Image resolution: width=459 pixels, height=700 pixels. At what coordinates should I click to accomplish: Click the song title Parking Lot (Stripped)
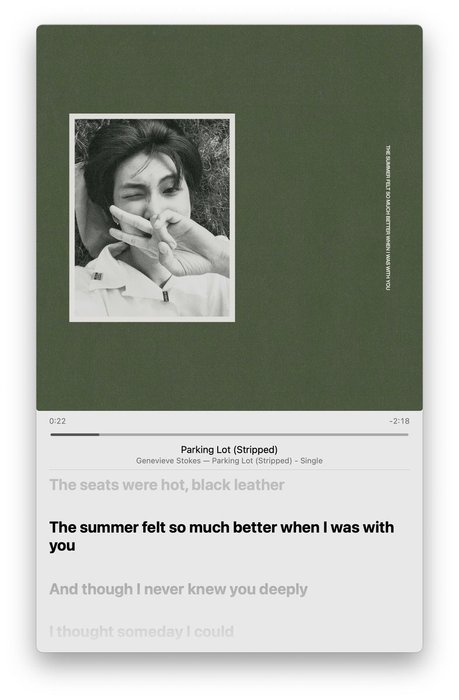[229, 450]
